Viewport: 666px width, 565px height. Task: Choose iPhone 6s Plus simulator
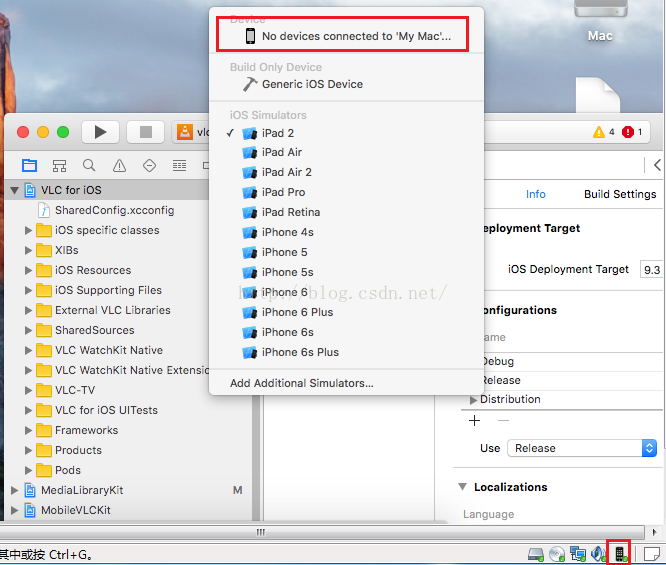[x=346, y=352]
